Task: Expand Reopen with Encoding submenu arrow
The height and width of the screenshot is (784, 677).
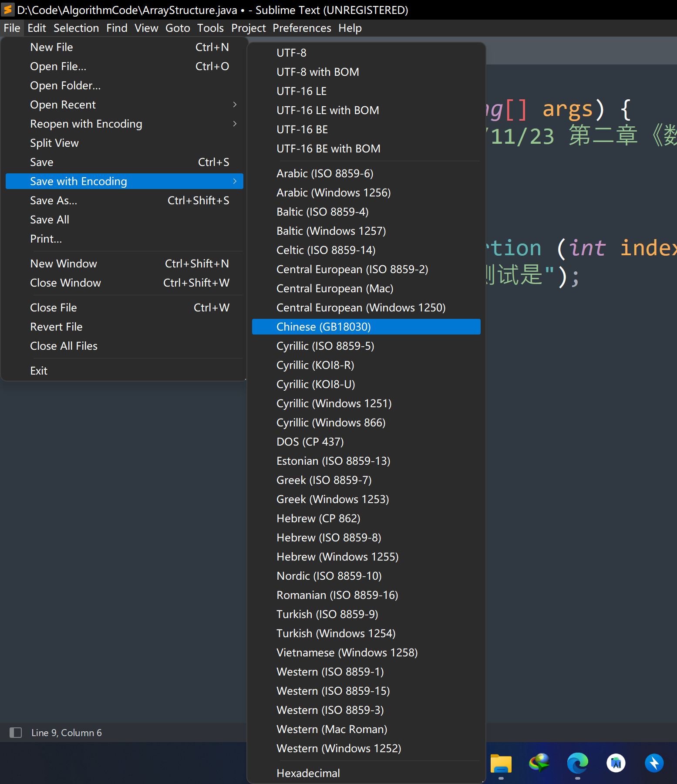Action: pyautogui.click(x=235, y=124)
